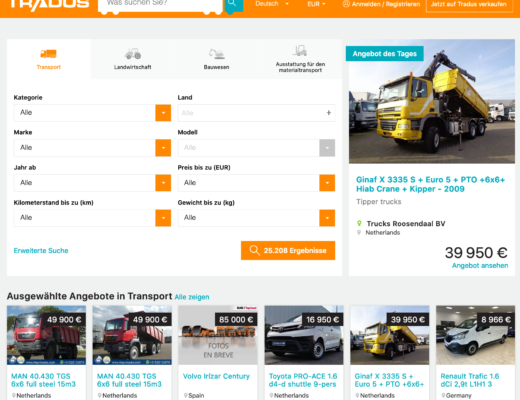Select the Landwirtschaft tractor icon
The width and height of the screenshot is (520, 400).
[133, 54]
